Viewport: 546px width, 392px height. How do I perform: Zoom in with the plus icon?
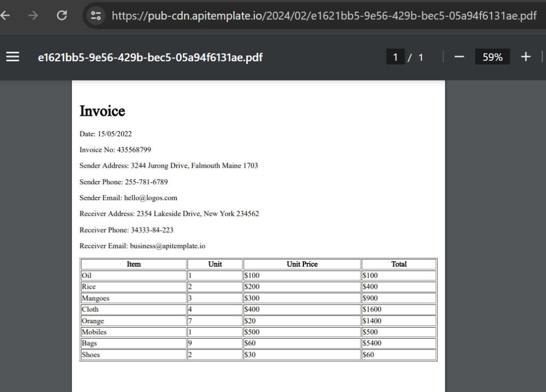(x=526, y=56)
